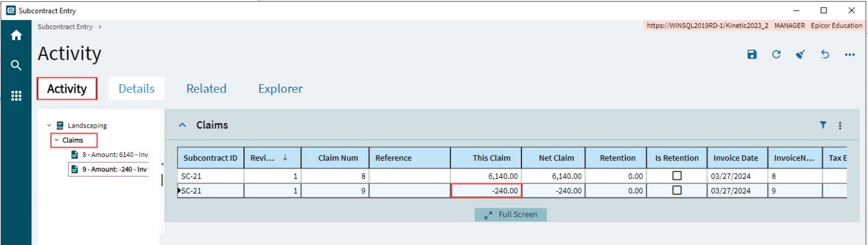This screenshot has width=868, height=245.
Task: Click document icon of claim 9 node
Action: pyautogui.click(x=75, y=170)
